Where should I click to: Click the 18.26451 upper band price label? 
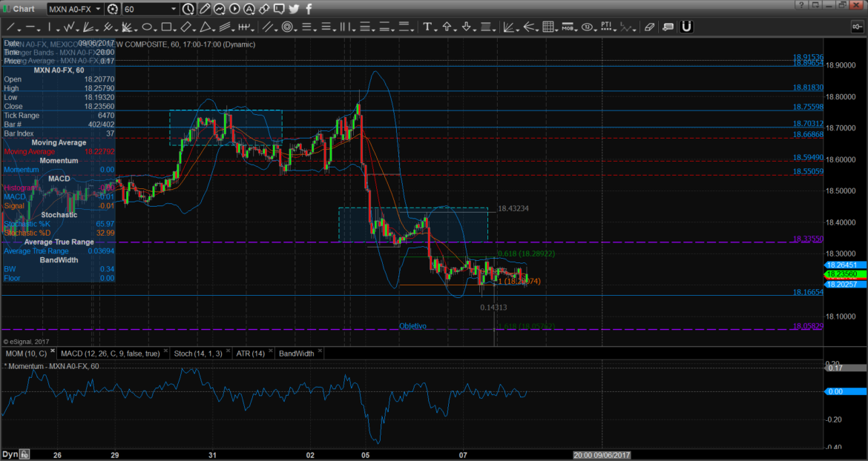click(x=845, y=265)
